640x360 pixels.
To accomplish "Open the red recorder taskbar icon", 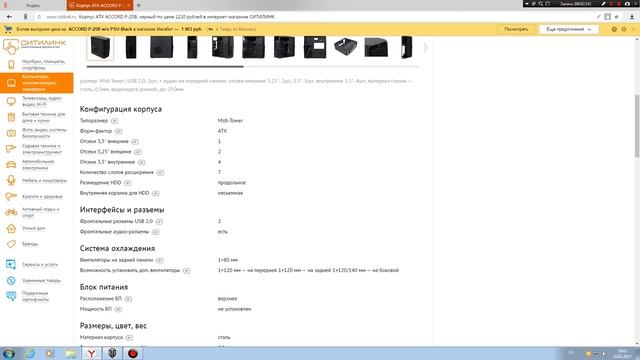I will tap(133, 353).
